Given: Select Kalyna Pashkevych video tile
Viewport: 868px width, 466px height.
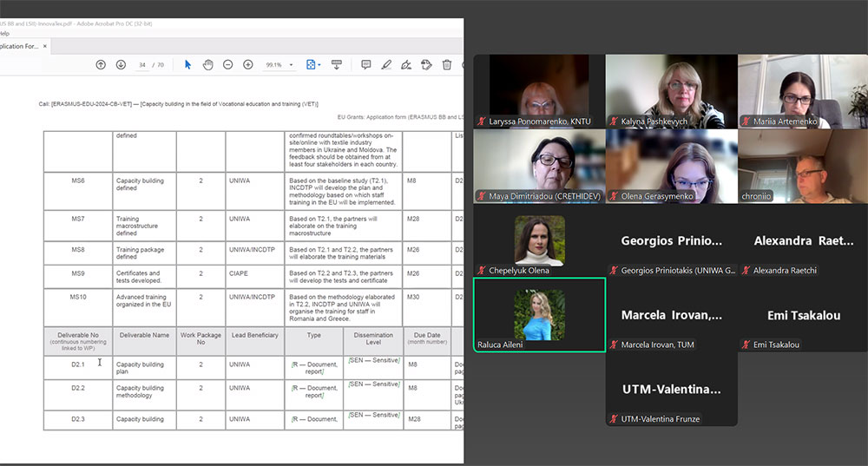Looking at the screenshot, I should (x=672, y=91).
